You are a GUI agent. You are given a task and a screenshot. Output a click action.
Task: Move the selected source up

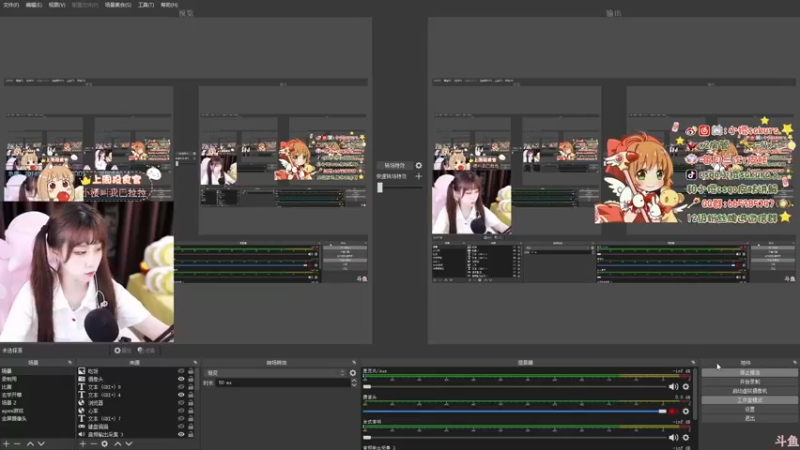click(x=118, y=444)
